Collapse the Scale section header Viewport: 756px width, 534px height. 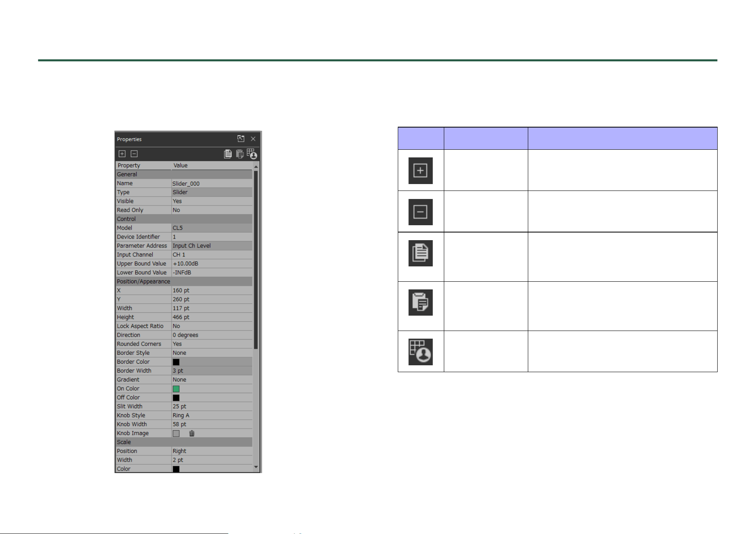click(184, 442)
